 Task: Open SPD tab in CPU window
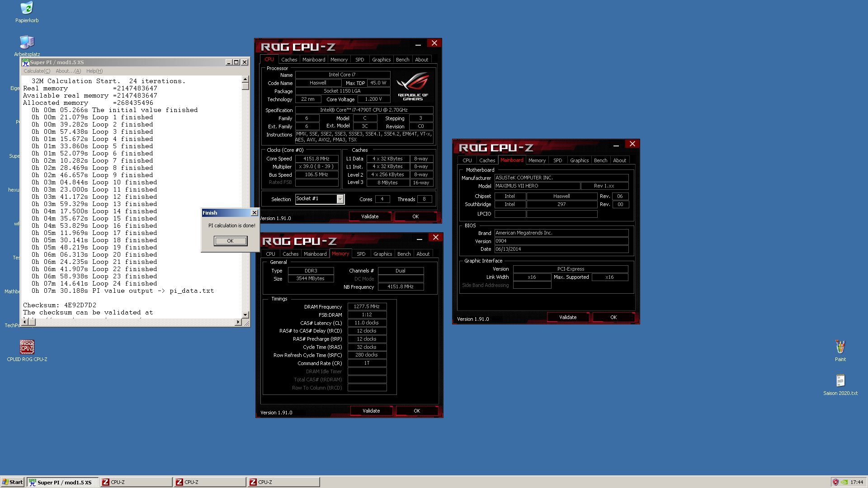(359, 60)
